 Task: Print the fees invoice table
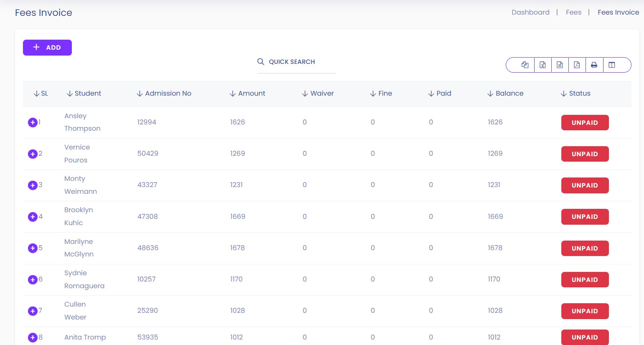click(x=594, y=65)
